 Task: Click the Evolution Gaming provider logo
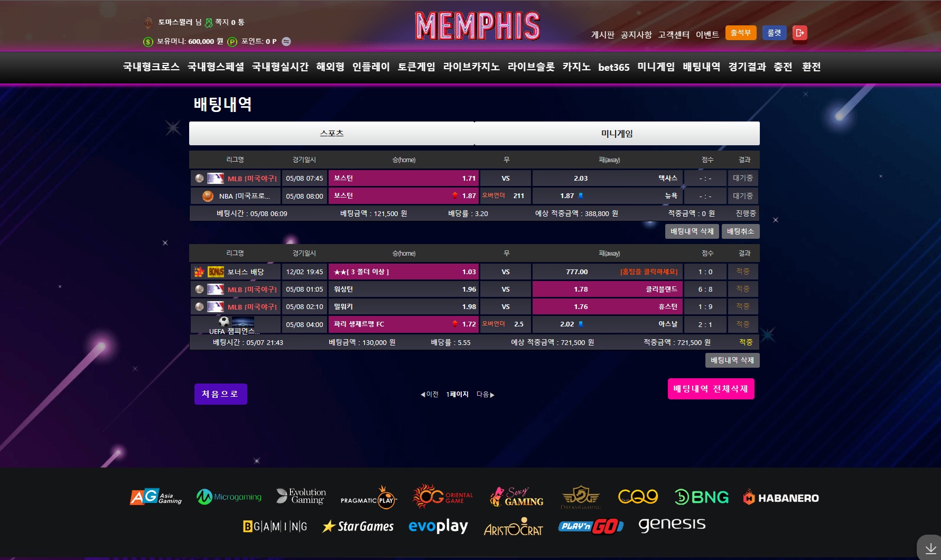(301, 497)
